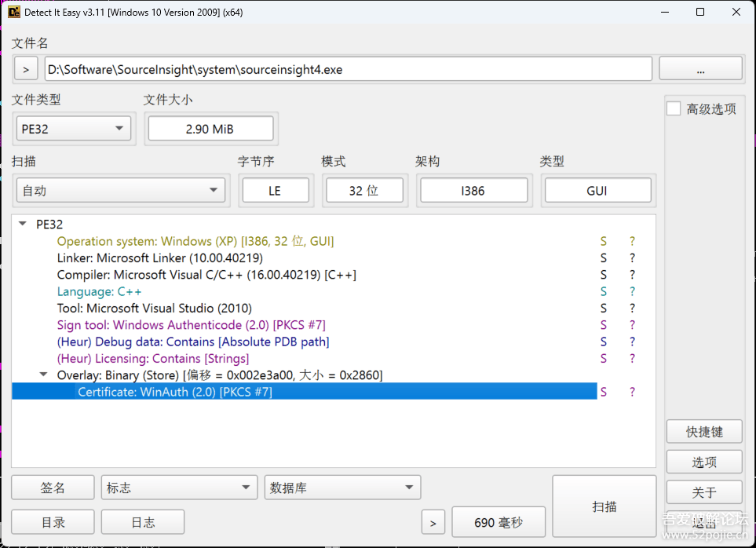Open 快捷键 shortcuts button
The height and width of the screenshot is (548, 756).
coord(704,431)
